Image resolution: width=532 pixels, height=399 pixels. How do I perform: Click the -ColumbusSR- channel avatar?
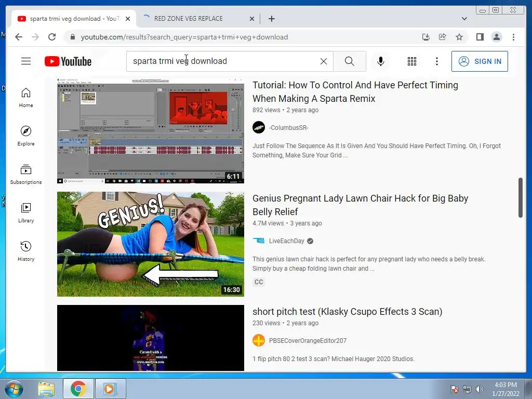click(259, 128)
